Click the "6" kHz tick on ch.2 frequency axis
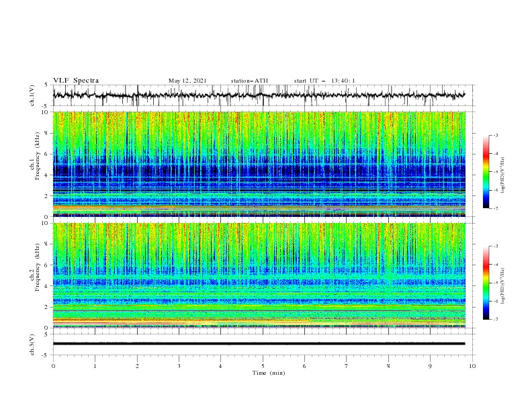This screenshot has height=411, width=532. coord(47,265)
